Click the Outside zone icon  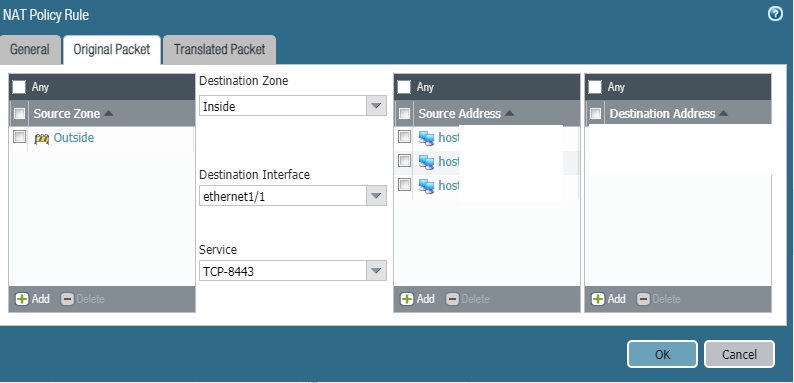point(42,138)
